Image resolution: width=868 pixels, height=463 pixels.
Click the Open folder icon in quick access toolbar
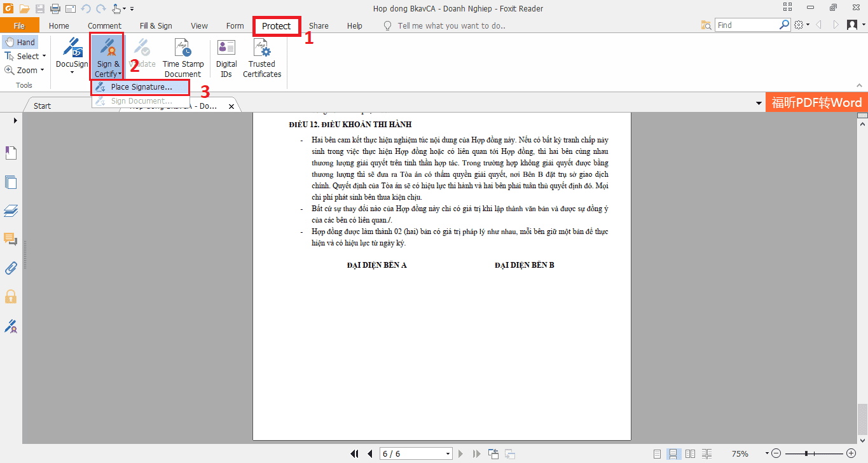coord(24,8)
